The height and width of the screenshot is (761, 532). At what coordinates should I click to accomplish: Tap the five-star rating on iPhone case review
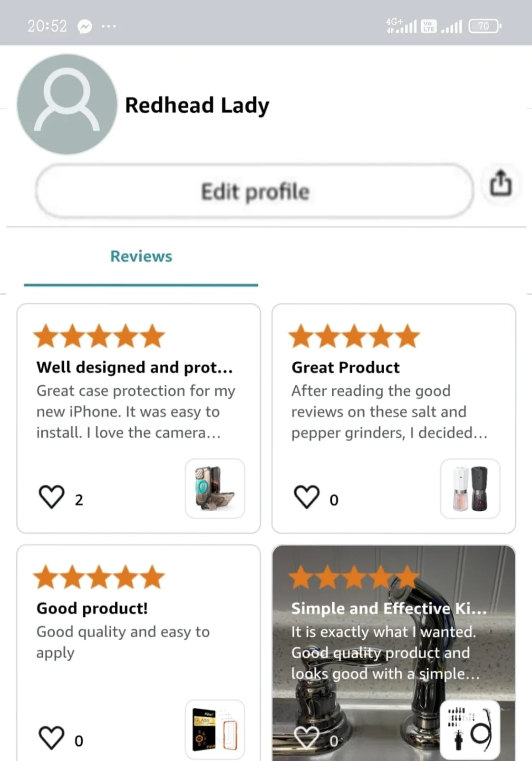99,336
